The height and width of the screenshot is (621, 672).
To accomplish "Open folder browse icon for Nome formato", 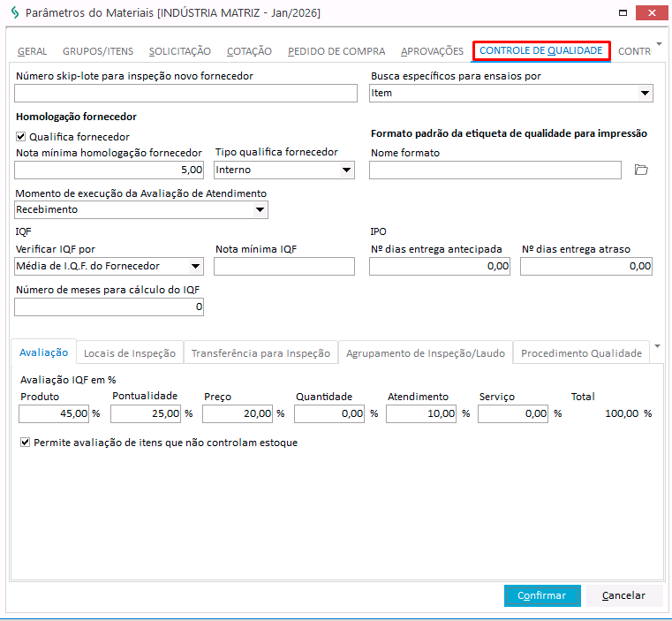I will coord(641,170).
